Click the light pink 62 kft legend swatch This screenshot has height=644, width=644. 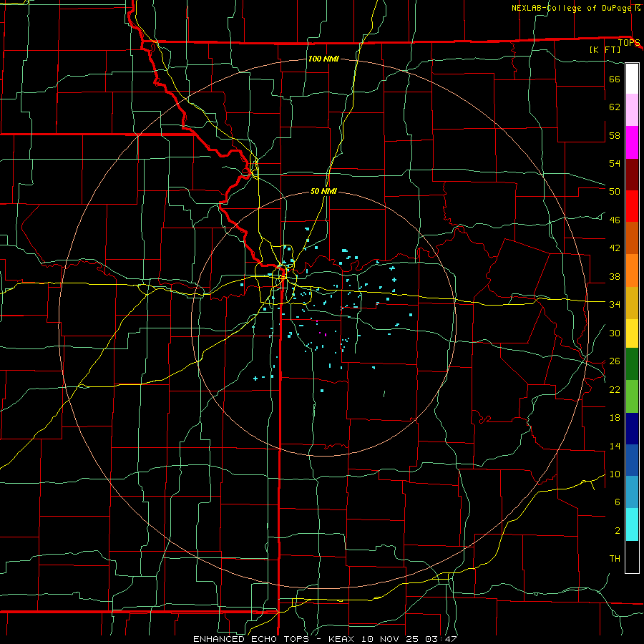point(632,110)
